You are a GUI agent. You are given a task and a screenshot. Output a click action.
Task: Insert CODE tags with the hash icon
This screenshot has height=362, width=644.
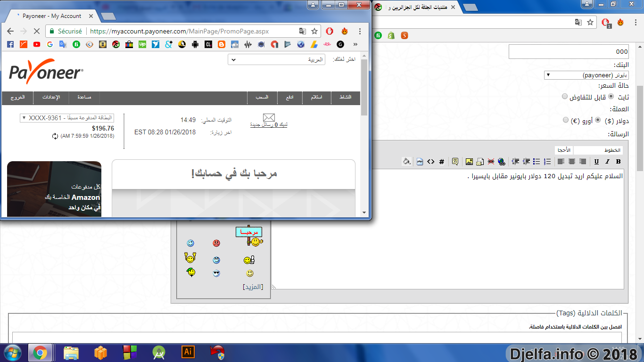point(442,162)
